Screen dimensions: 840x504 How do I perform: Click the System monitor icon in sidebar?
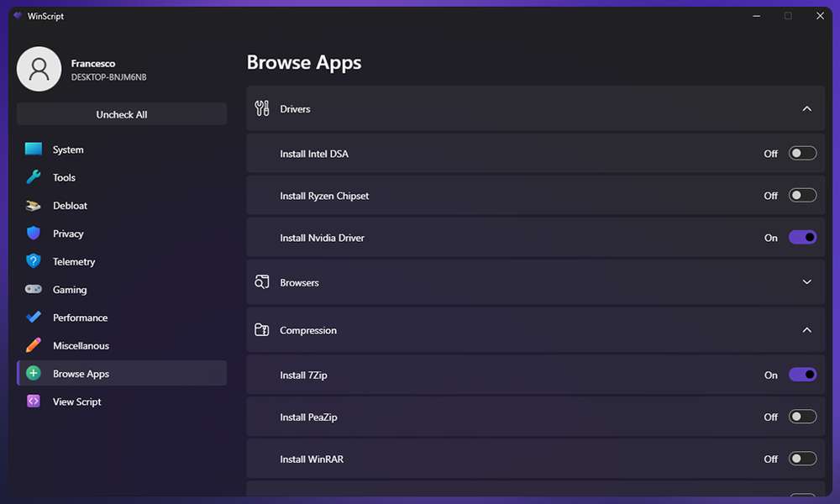(x=34, y=149)
